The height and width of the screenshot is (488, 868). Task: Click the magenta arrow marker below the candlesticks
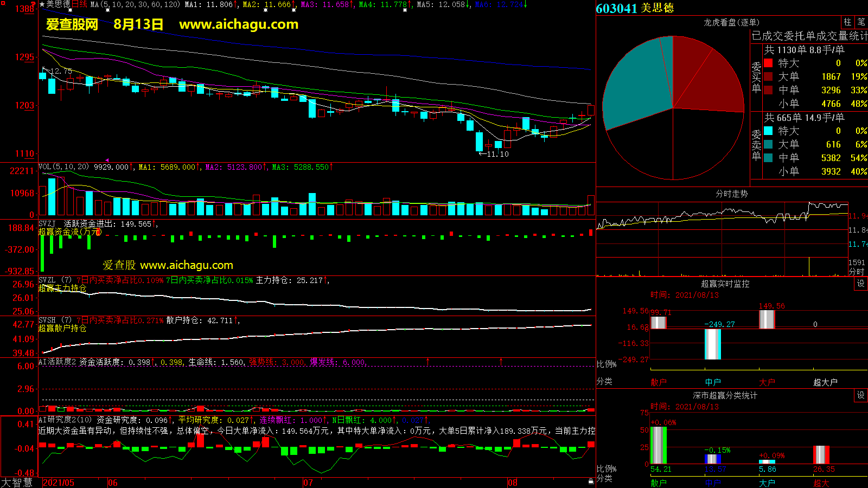(107, 160)
